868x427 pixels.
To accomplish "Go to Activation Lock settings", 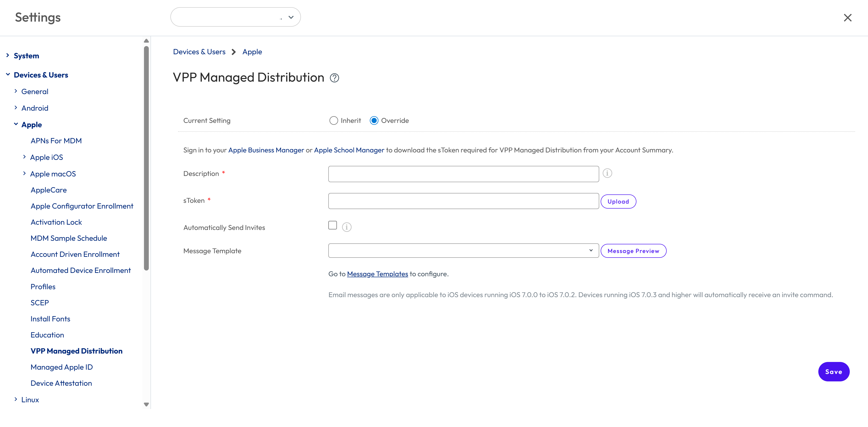I will [56, 223].
